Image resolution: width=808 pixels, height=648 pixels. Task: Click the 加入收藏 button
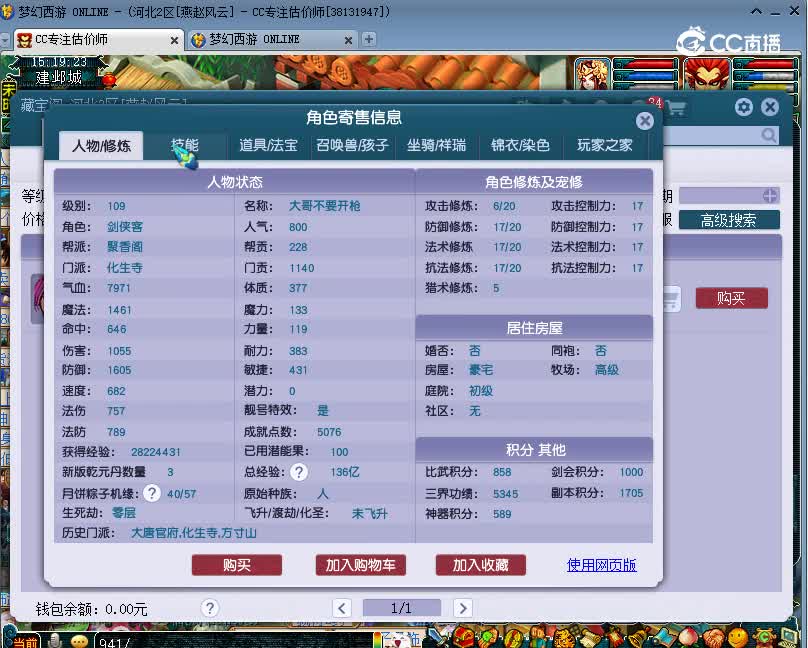[x=481, y=565]
